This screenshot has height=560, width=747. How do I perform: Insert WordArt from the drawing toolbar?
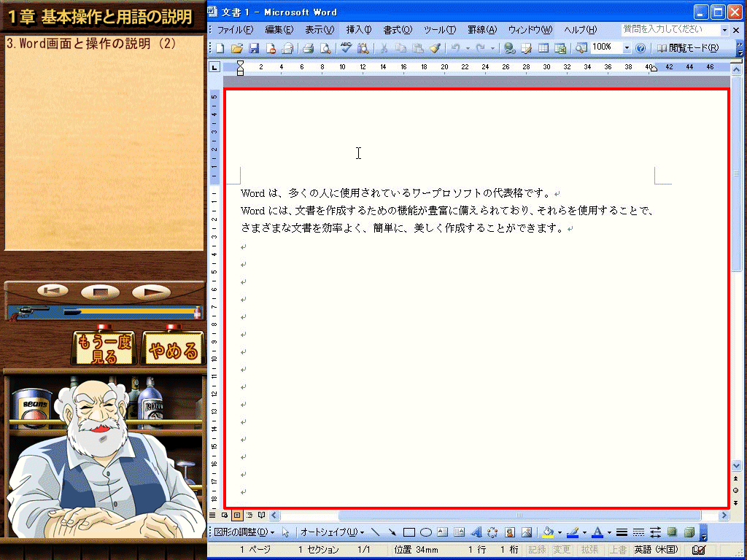pyautogui.click(x=476, y=532)
